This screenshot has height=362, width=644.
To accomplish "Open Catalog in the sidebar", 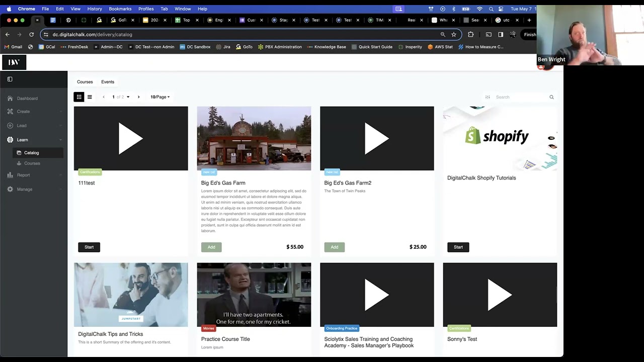I will pyautogui.click(x=38, y=153).
